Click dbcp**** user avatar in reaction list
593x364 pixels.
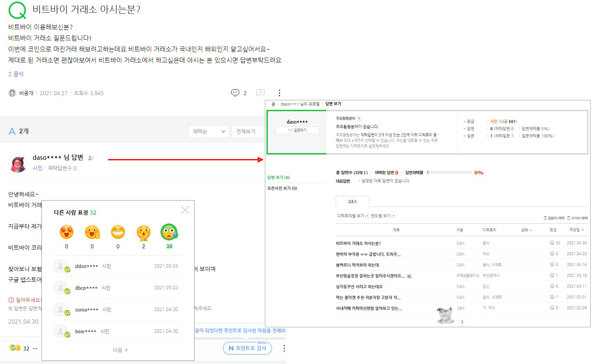coord(62,288)
